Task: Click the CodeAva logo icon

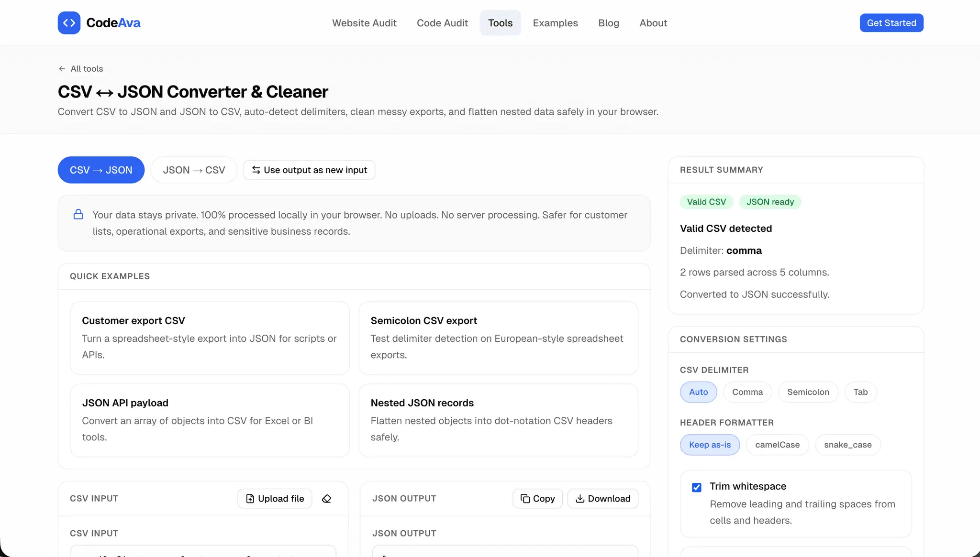Action: pos(69,23)
